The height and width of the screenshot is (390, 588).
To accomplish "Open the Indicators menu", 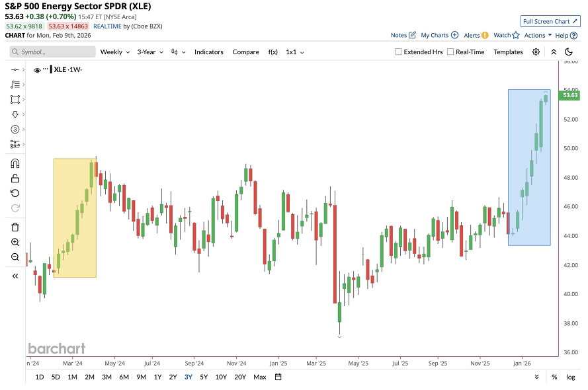I will tap(208, 52).
